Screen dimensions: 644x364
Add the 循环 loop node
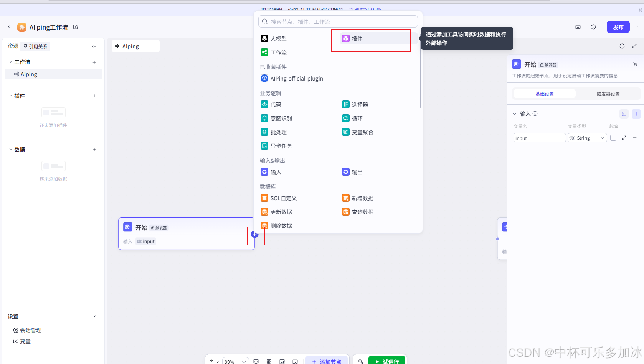[x=352, y=118]
